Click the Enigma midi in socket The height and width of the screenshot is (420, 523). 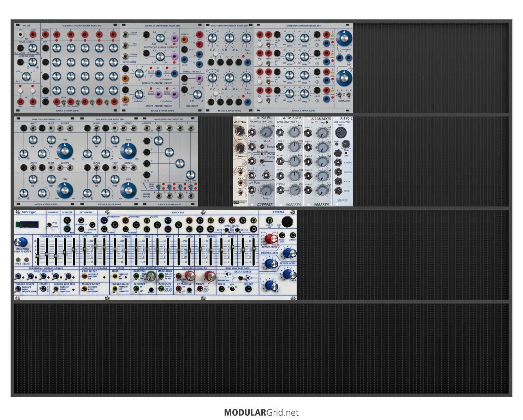[287, 222]
